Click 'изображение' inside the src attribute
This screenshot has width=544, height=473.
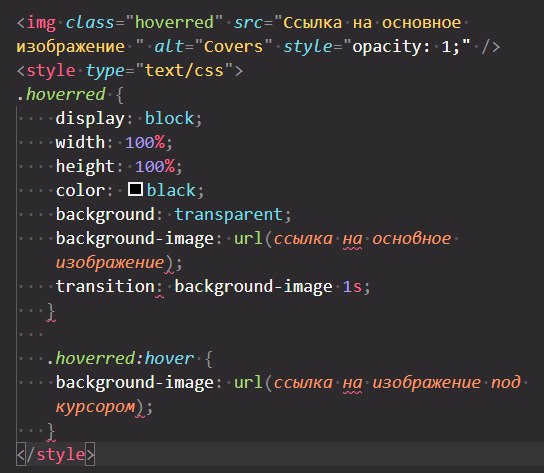(70, 47)
